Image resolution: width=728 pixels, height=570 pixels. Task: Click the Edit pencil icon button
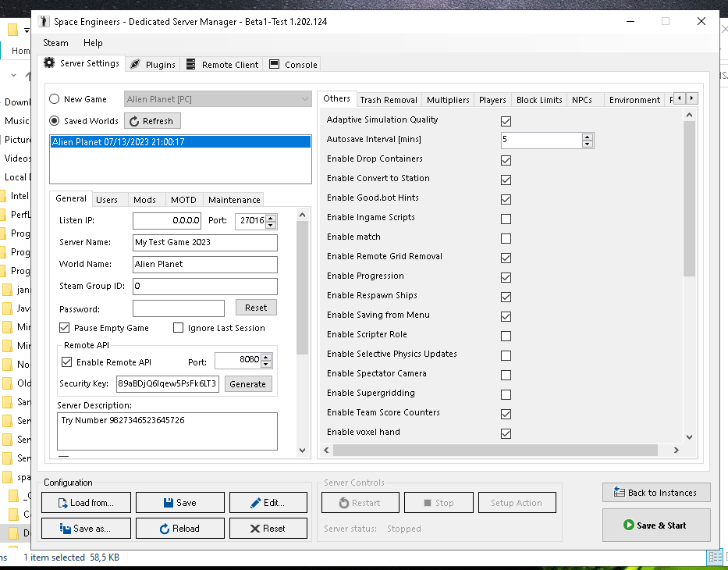268,503
